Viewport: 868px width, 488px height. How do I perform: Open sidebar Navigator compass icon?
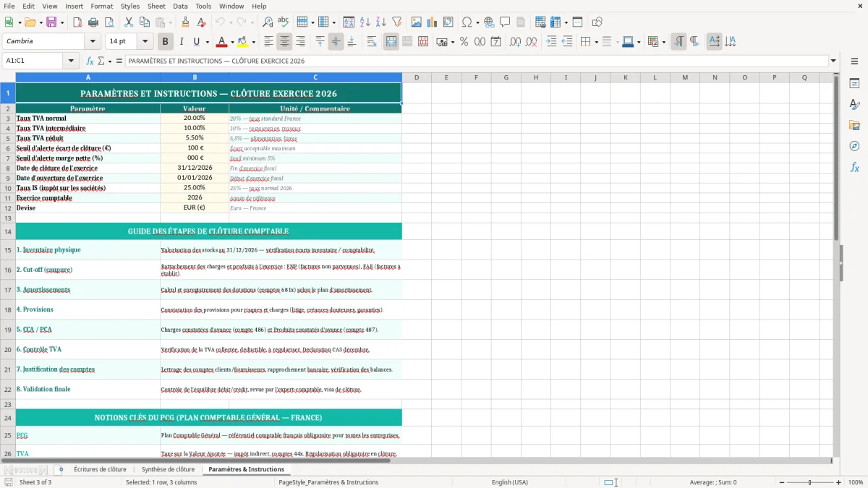854,146
